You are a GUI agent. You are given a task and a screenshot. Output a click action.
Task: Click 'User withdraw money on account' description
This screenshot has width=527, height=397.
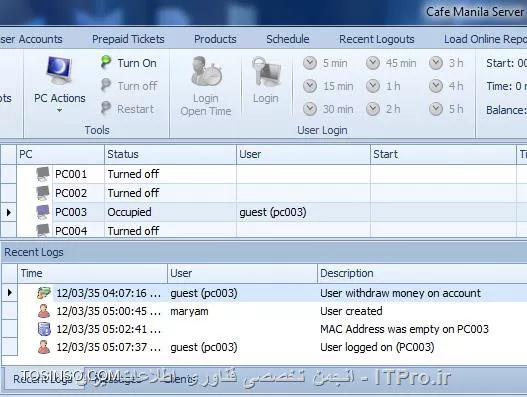point(400,293)
